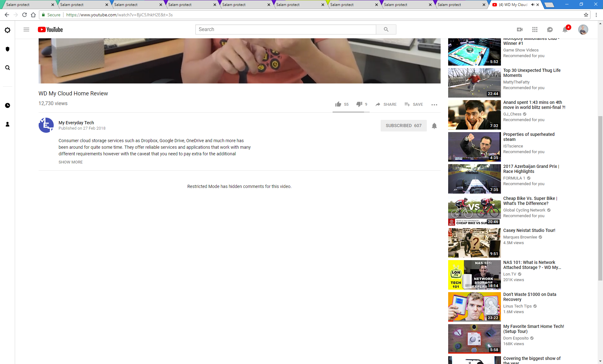Click the browser forward arrow
This screenshot has width=603, height=364.
(x=16, y=15)
